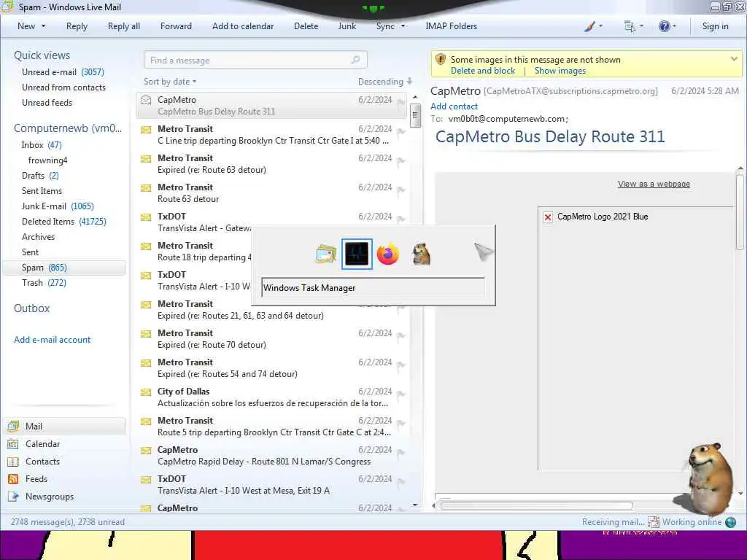The image size is (747, 560).
Task: Click Forward in the toolbar
Action: coord(176,26)
